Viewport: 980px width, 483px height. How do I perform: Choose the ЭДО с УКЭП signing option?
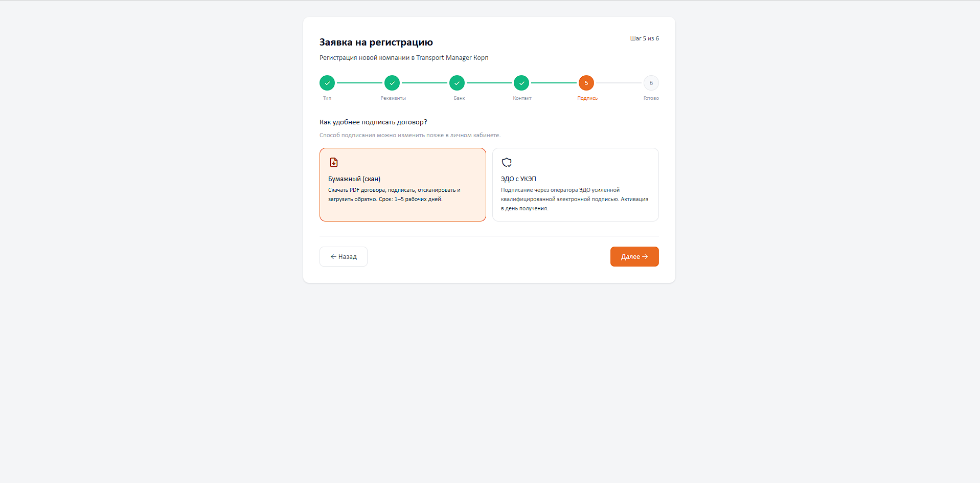[576, 185]
